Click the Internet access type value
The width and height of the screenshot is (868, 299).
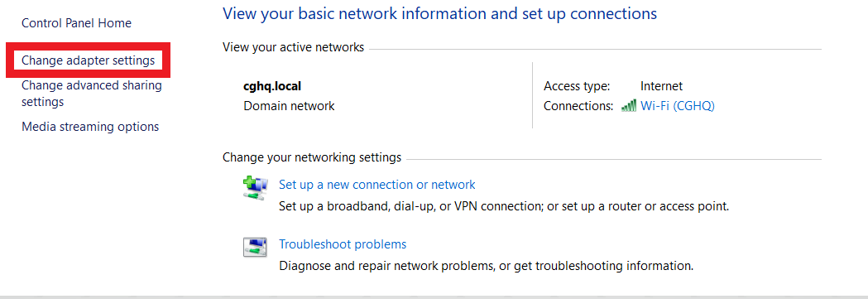click(x=661, y=86)
